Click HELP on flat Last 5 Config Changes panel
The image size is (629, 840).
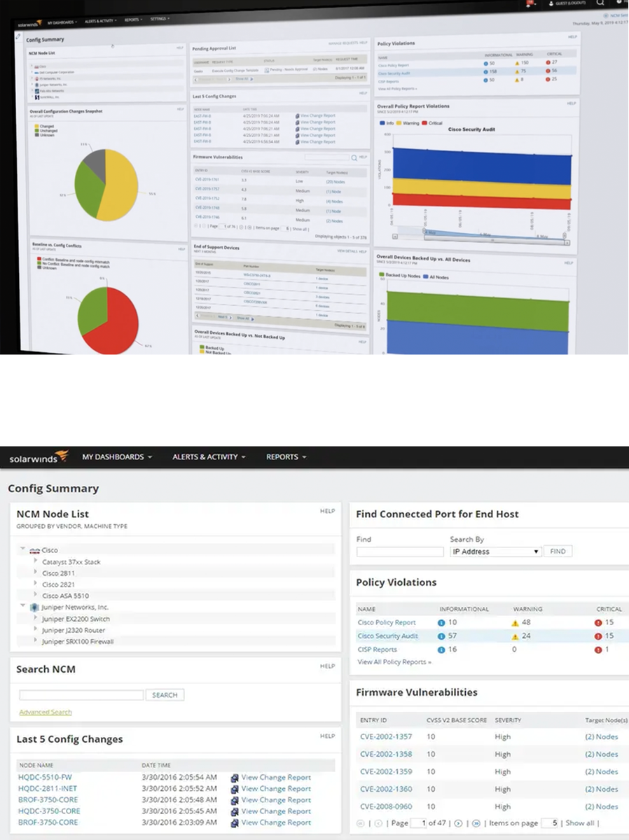pos(327,736)
